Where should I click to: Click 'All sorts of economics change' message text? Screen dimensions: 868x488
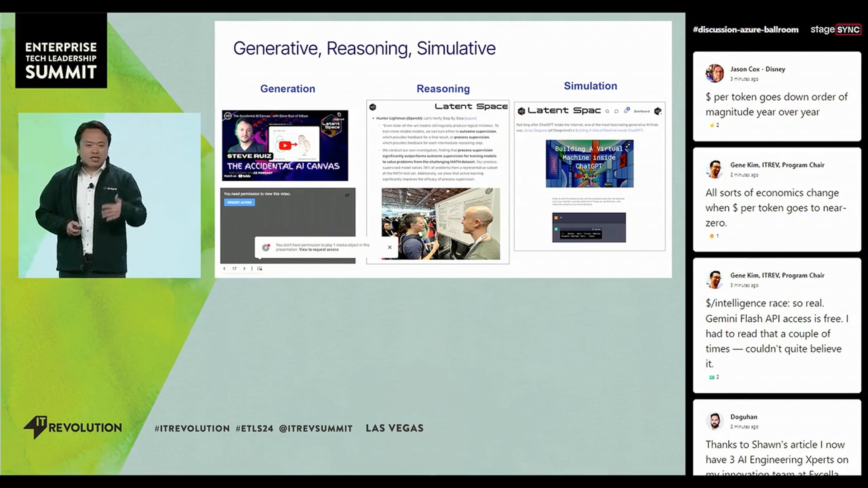pyautogui.click(x=776, y=208)
